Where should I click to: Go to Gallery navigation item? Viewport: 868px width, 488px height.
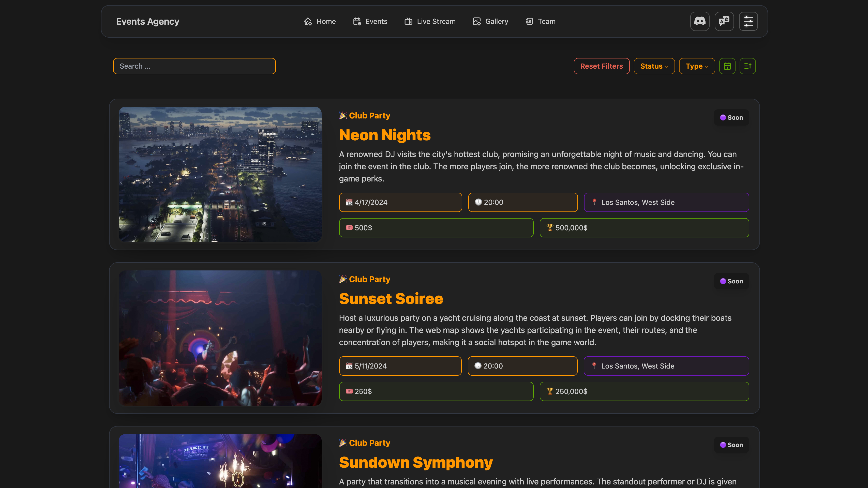pos(496,22)
